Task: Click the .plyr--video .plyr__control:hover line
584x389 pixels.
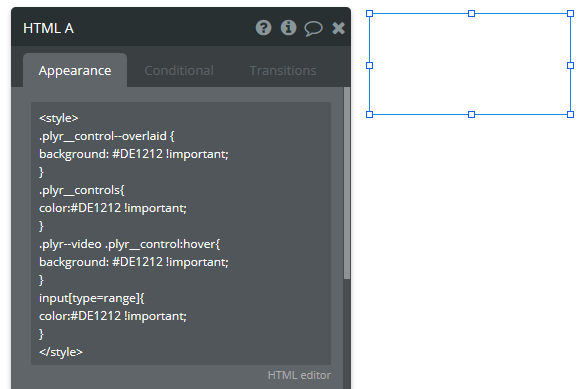Action: coord(129,244)
